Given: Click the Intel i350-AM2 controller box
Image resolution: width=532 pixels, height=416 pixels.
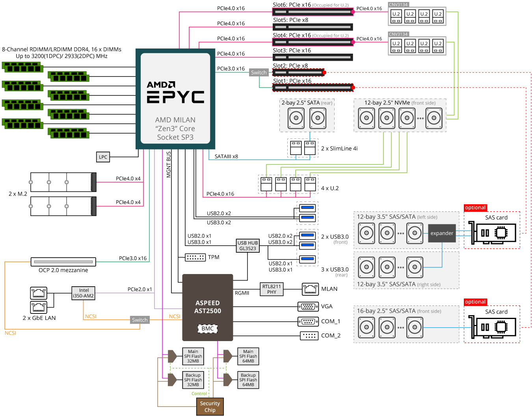Looking at the screenshot, I should click(84, 293).
